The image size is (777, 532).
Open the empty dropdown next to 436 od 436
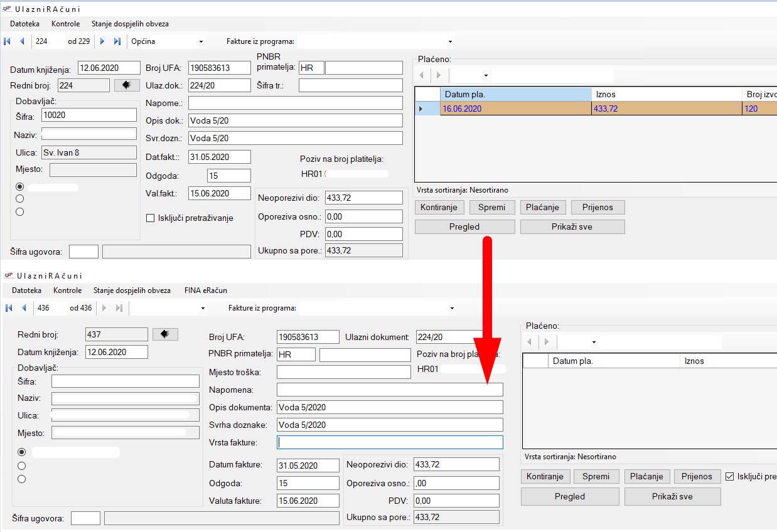[x=202, y=309]
